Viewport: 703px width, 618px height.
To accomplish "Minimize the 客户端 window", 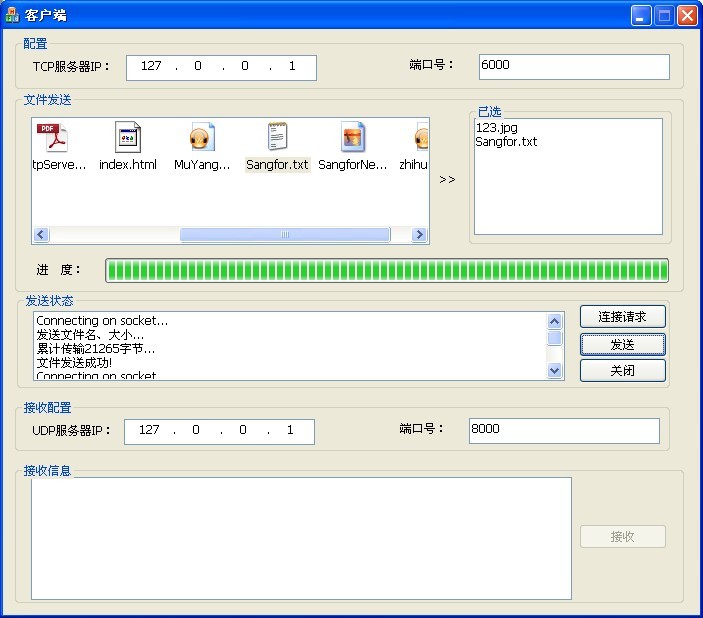I will coord(641,16).
